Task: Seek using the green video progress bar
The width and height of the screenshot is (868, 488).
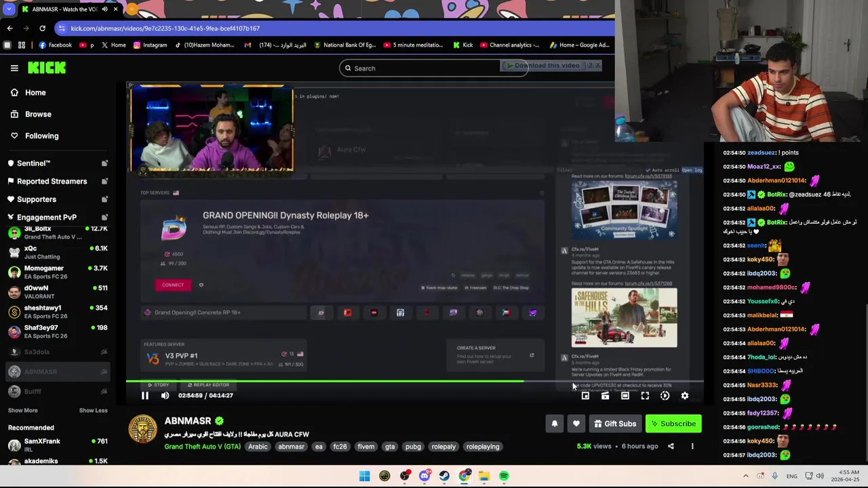Action: (x=414, y=381)
